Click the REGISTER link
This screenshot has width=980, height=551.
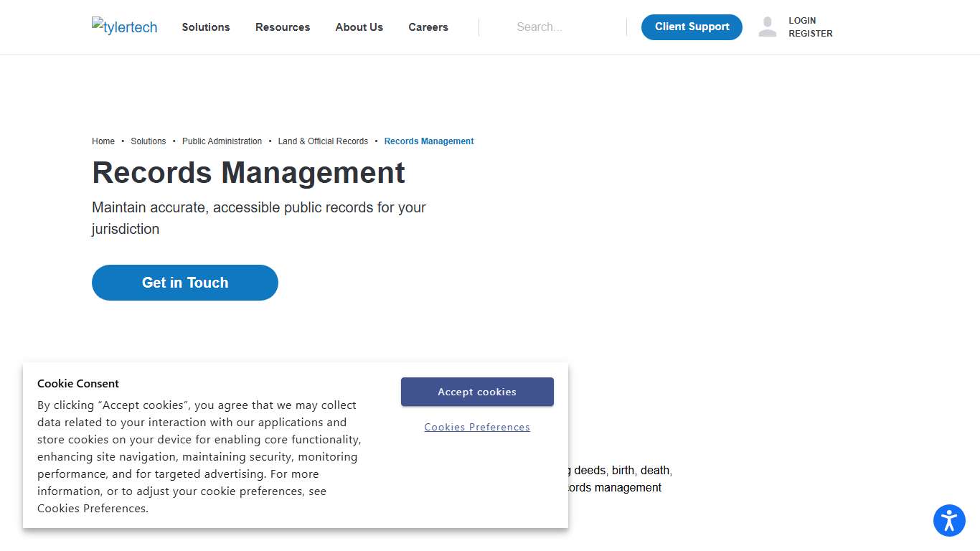tap(810, 33)
